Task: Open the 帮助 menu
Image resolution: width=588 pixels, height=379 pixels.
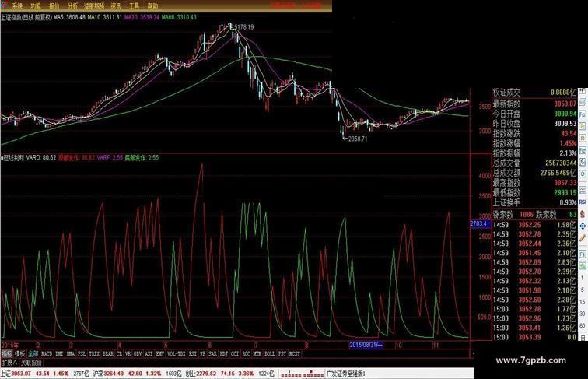Action: coord(152,5)
